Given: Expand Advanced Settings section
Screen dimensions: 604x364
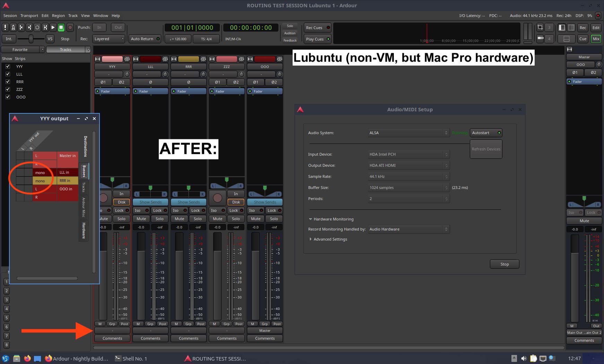Looking at the screenshot, I should click(x=310, y=239).
